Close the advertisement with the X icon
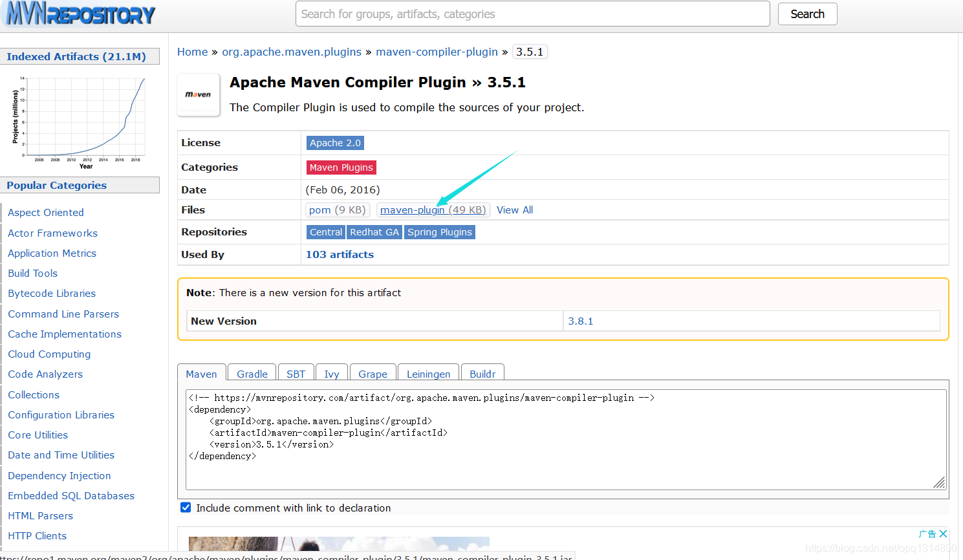This screenshot has height=560, width=963. pyautogui.click(x=943, y=533)
